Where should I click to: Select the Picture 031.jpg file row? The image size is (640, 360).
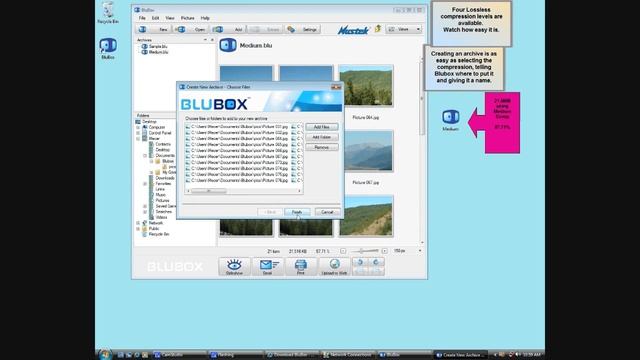(x=237, y=127)
